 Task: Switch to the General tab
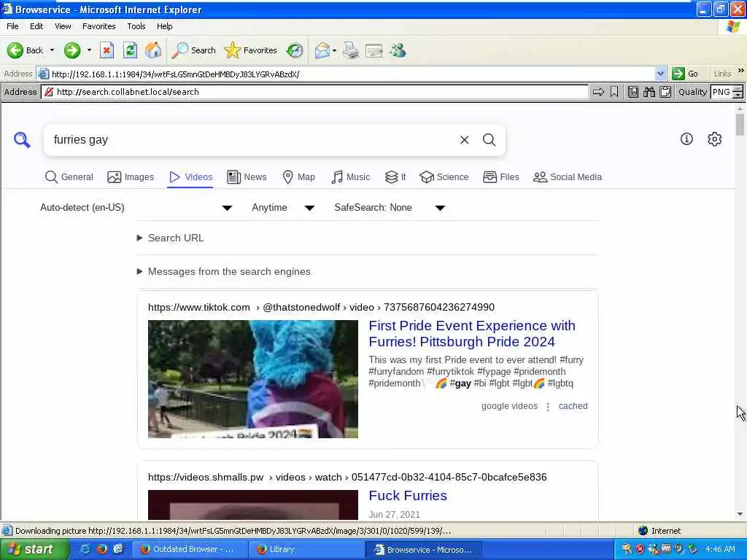tap(69, 177)
